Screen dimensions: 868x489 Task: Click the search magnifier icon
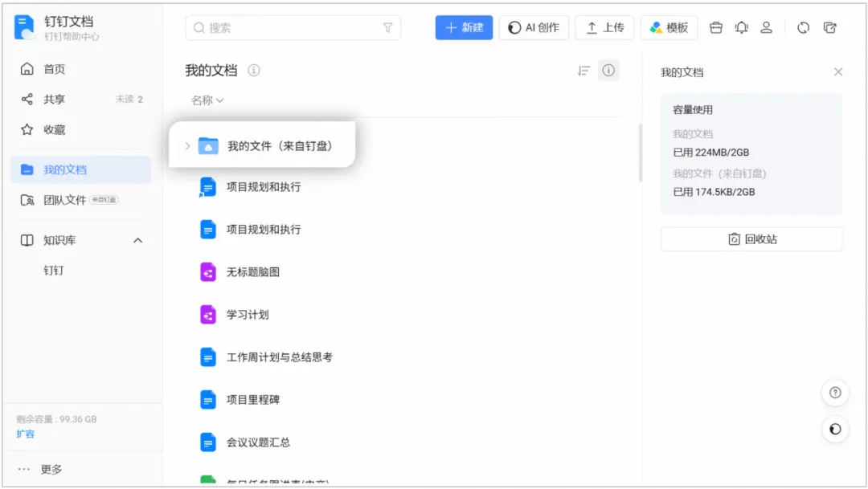(199, 27)
